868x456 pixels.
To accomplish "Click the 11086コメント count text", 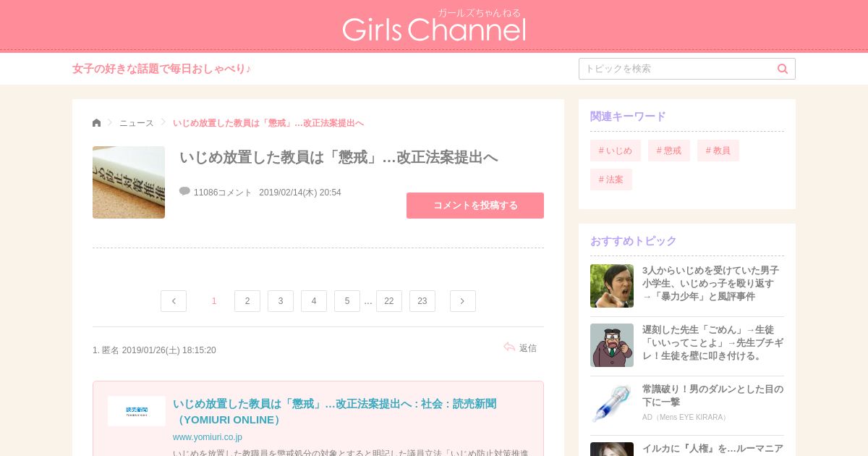I will pyautogui.click(x=223, y=193).
